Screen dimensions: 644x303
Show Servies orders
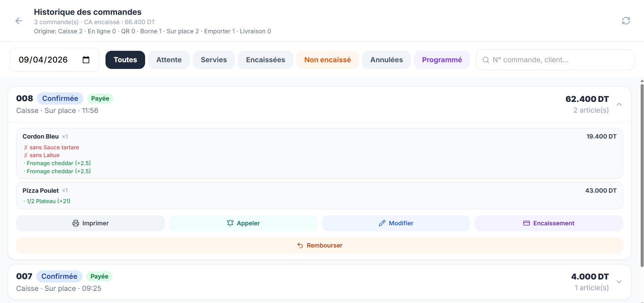point(214,60)
